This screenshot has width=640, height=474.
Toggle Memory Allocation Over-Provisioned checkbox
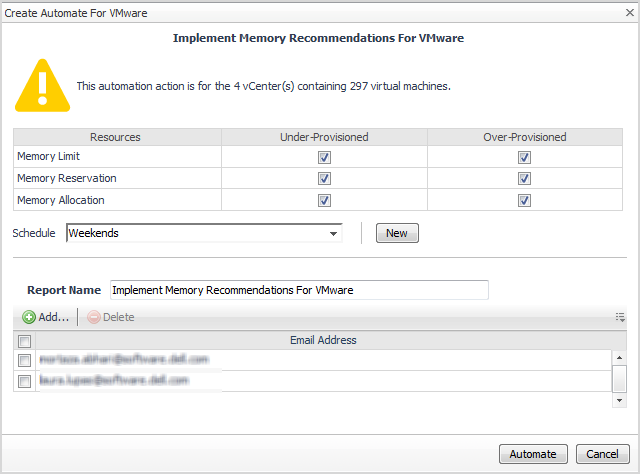click(523, 200)
